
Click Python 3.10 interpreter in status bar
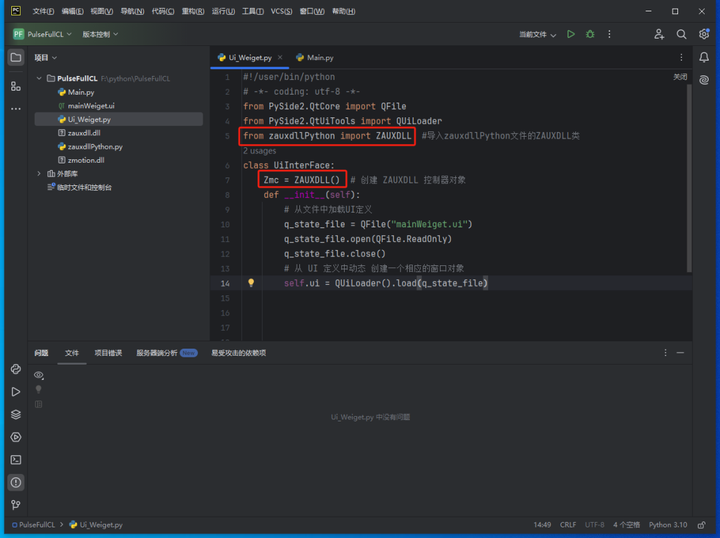coord(668,525)
